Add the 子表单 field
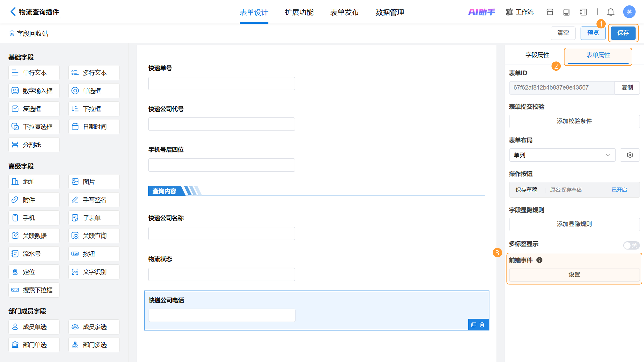Image resolution: width=644 pixels, height=362 pixels. (x=94, y=218)
